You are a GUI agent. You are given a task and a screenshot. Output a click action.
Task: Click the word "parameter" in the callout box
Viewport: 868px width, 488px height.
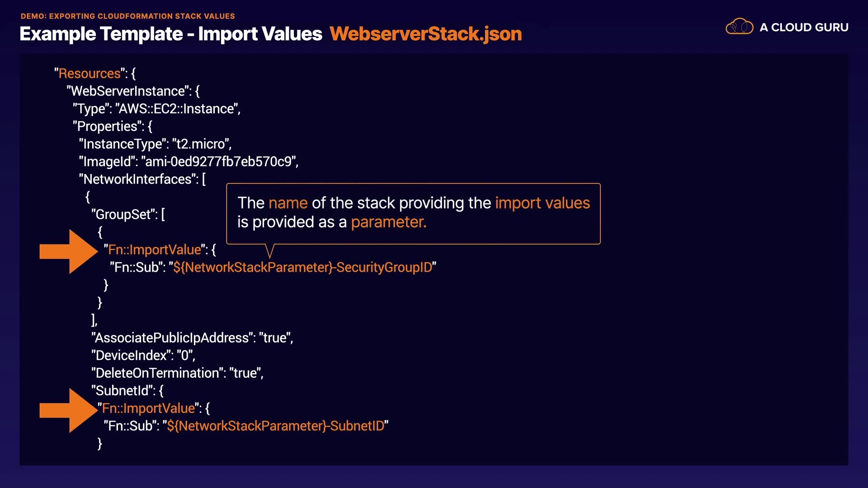pyautogui.click(x=388, y=222)
